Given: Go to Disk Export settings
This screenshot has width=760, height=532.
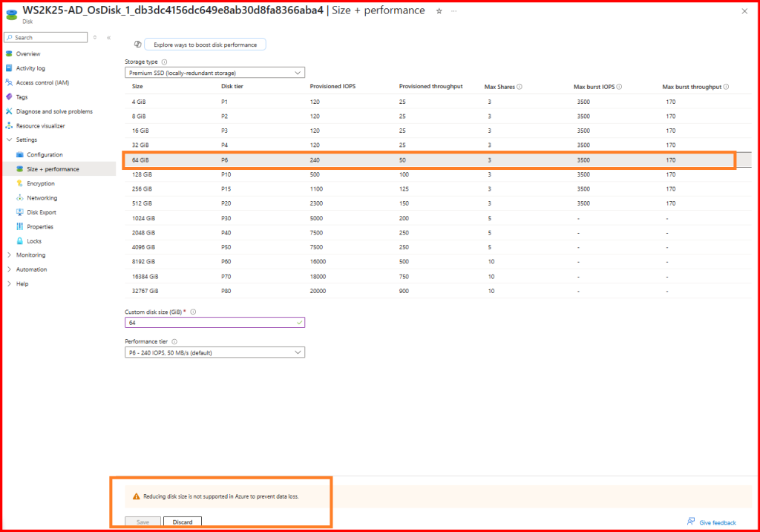Looking at the screenshot, I should 42,212.
